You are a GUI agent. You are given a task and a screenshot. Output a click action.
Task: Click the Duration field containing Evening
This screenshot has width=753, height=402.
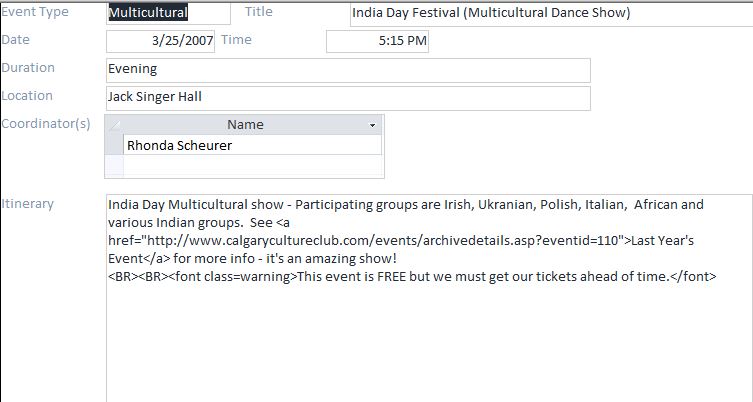coord(347,70)
